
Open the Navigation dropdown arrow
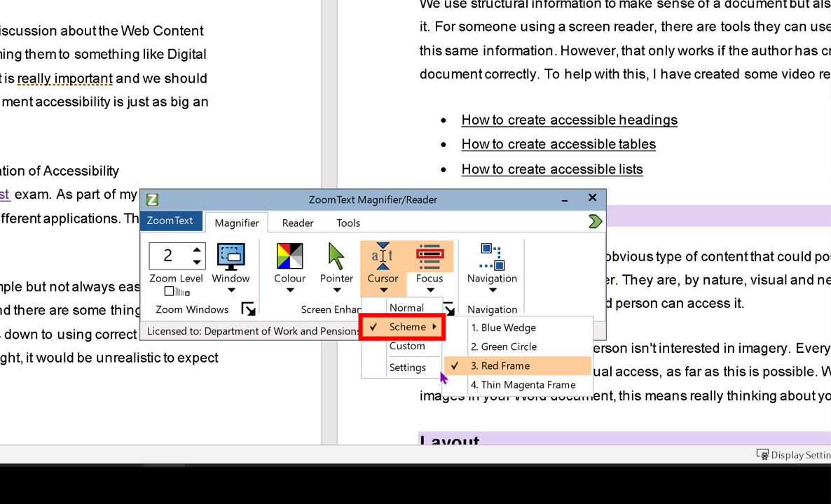(493, 290)
